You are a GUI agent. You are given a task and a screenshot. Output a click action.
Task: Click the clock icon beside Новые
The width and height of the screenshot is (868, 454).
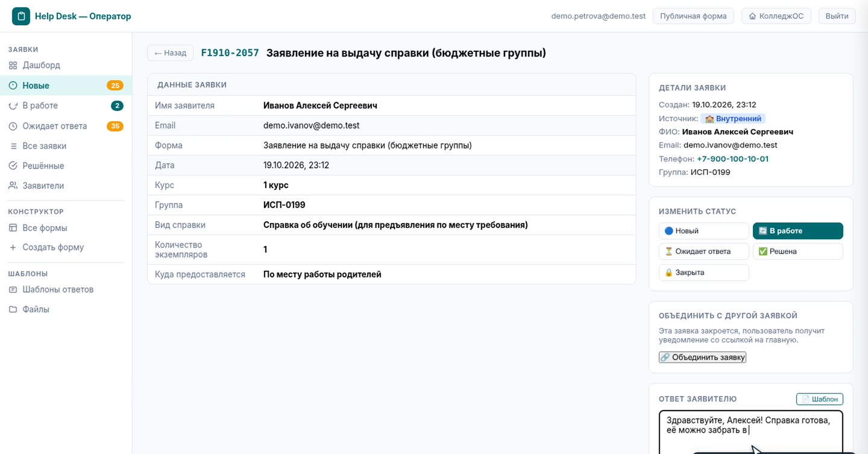[x=13, y=86]
